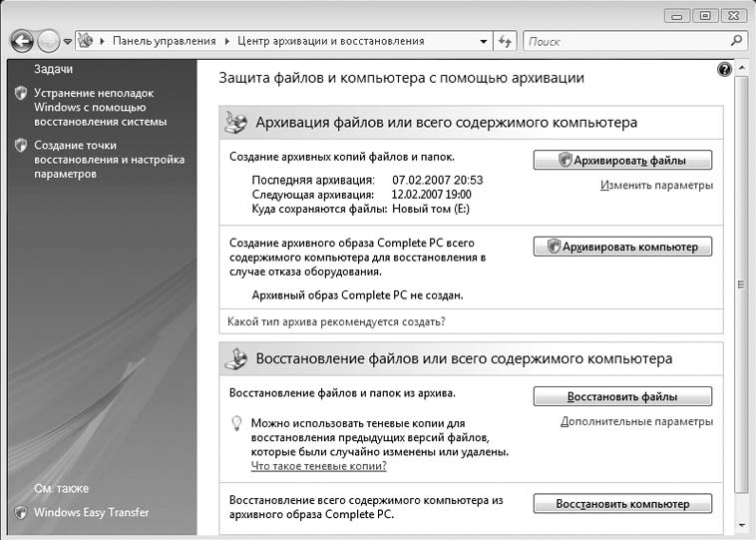The height and width of the screenshot is (540, 756).
Task: Click the restore section icon beside Восстановление файлов
Action: 236,358
